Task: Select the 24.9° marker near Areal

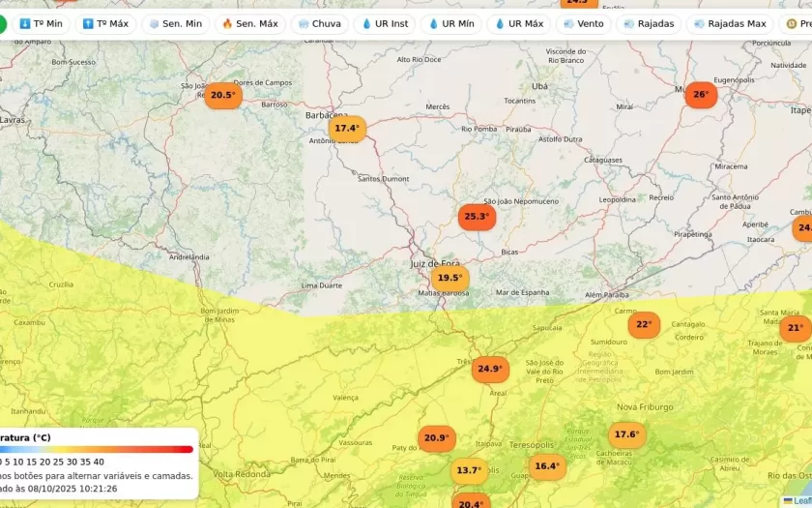Action: coord(490,369)
